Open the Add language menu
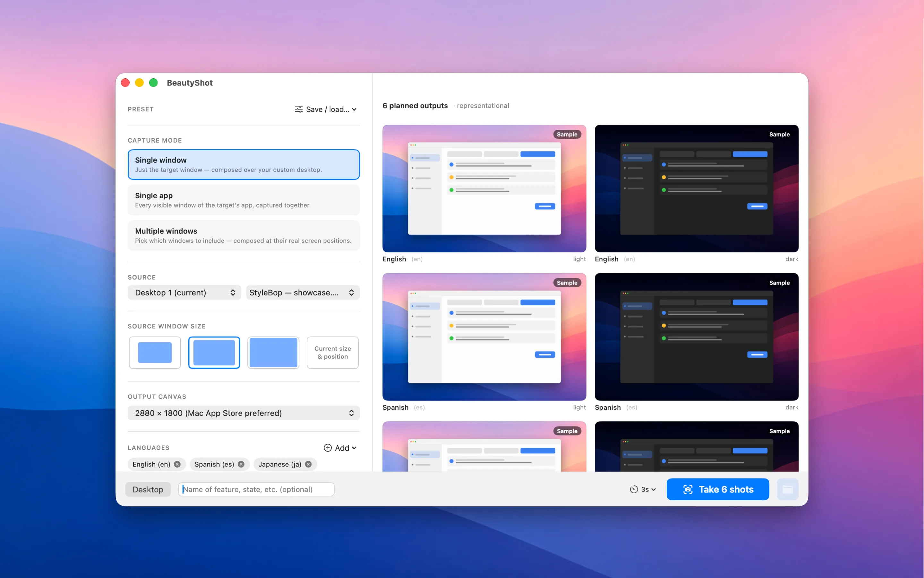Image resolution: width=924 pixels, height=578 pixels. click(x=340, y=448)
